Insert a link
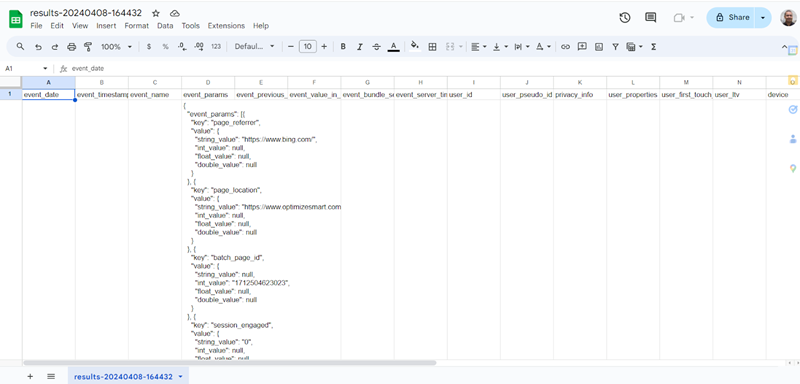 click(x=565, y=47)
